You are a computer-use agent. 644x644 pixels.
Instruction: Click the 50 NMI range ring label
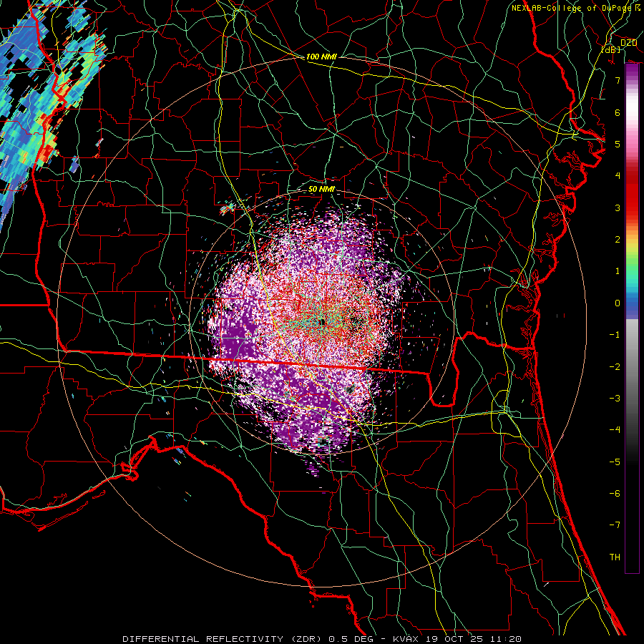pos(321,190)
